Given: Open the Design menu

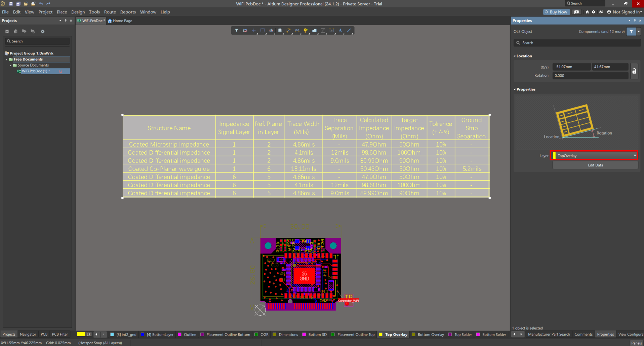Looking at the screenshot, I should tap(78, 12).
